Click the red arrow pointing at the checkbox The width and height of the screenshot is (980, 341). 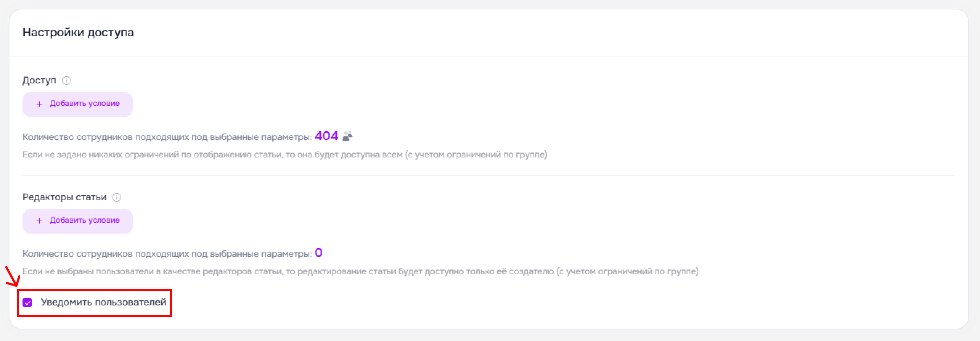point(12,276)
